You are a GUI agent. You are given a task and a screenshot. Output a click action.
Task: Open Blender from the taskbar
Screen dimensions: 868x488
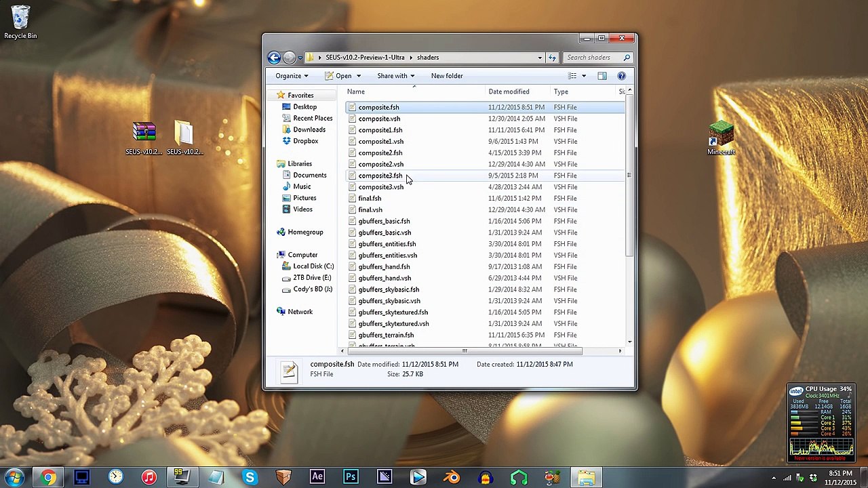point(452,477)
